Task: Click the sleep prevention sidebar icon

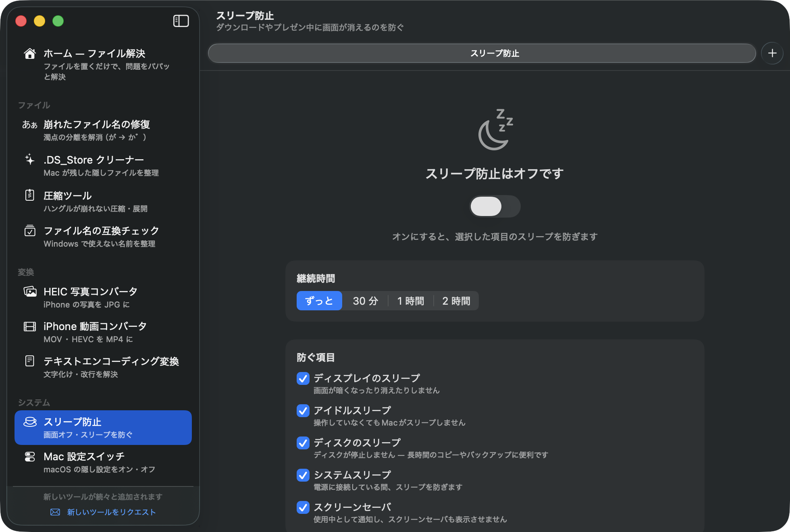Action: 30,422
